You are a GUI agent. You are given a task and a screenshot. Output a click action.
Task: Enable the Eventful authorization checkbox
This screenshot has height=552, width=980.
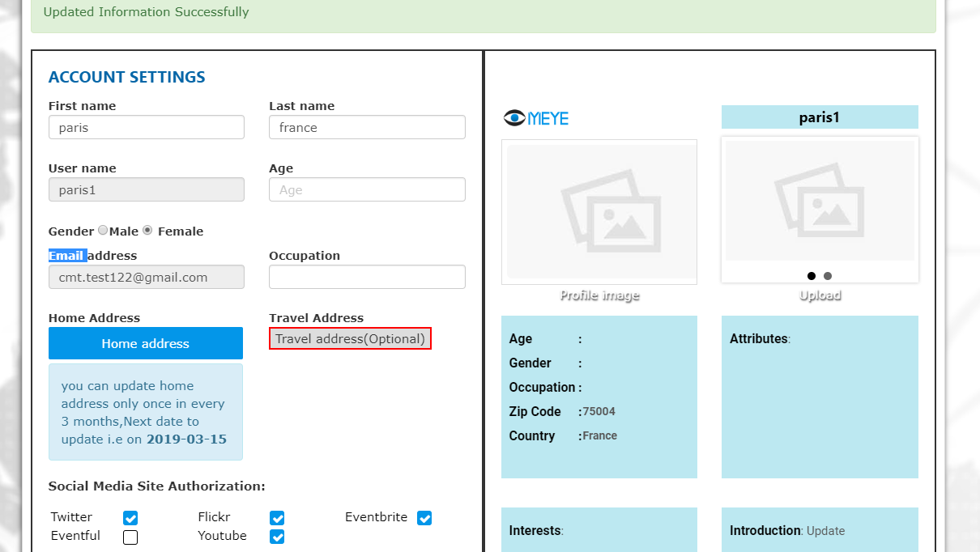(130, 537)
